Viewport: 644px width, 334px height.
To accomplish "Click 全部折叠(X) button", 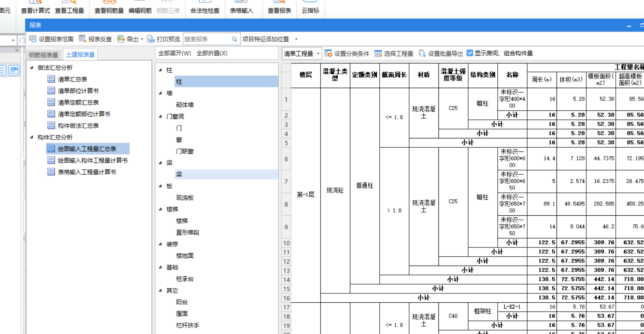I will pyautogui.click(x=212, y=53).
